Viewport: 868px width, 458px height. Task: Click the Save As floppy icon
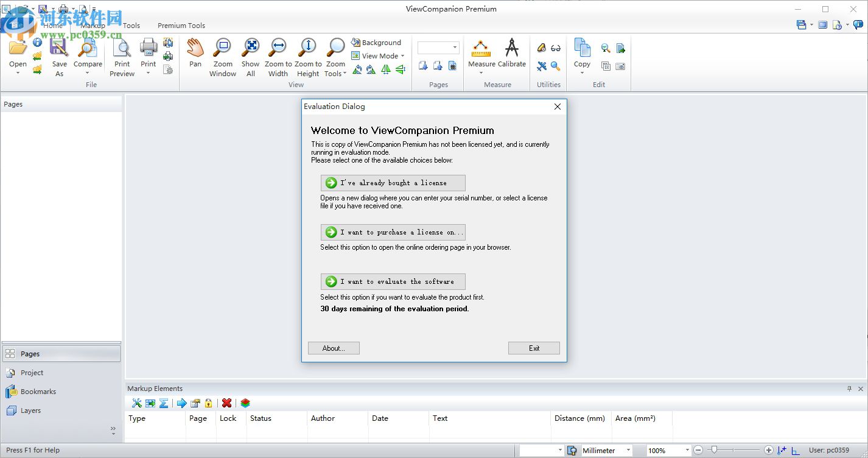click(x=59, y=48)
